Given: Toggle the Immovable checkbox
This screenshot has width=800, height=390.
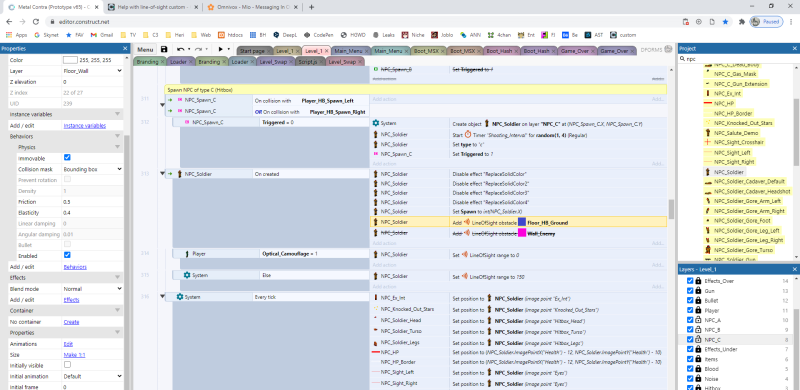Looking at the screenshot, I should click(x=67, y=158).
